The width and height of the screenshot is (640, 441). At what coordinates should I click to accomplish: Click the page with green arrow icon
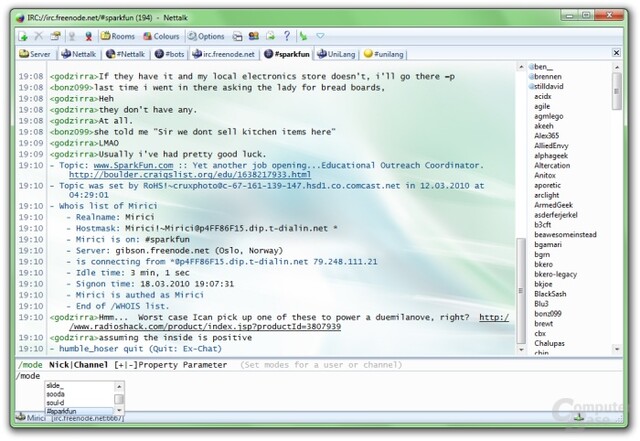pyautogui.click(x=270, y=36)
